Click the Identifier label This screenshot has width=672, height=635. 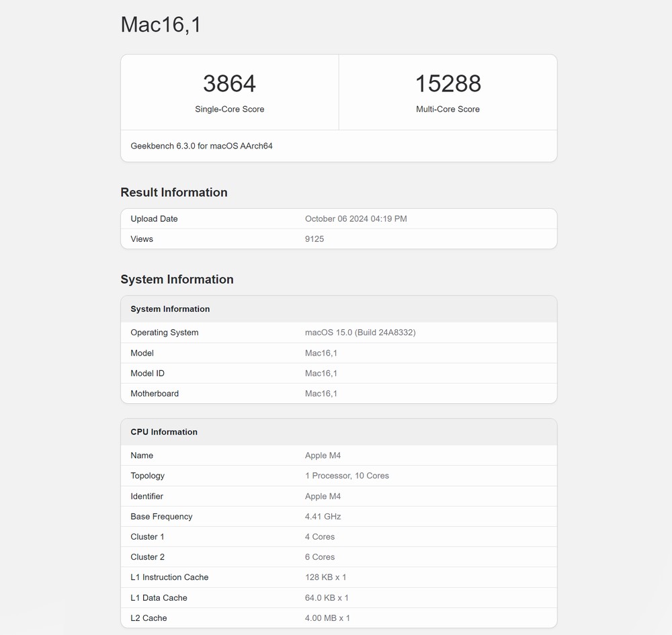coord(147,496)
